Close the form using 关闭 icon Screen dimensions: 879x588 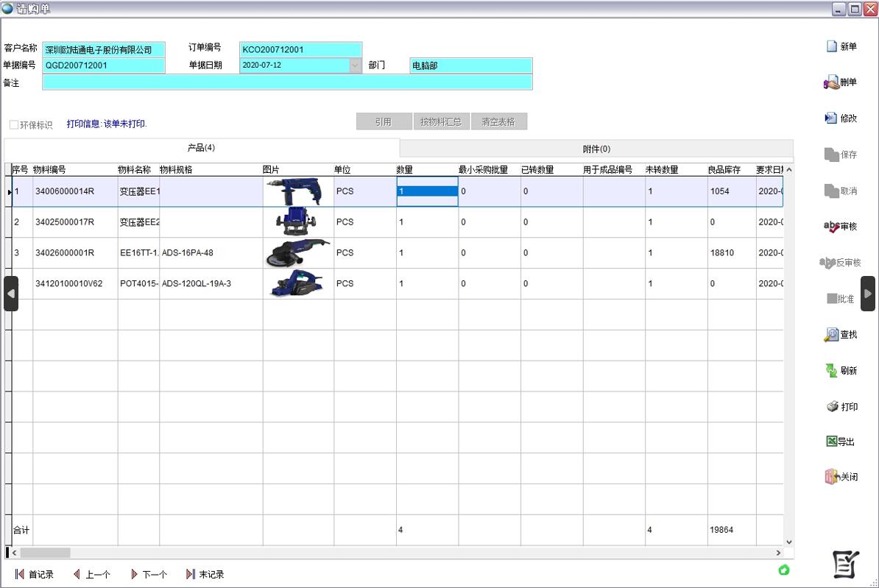point(832,477)
